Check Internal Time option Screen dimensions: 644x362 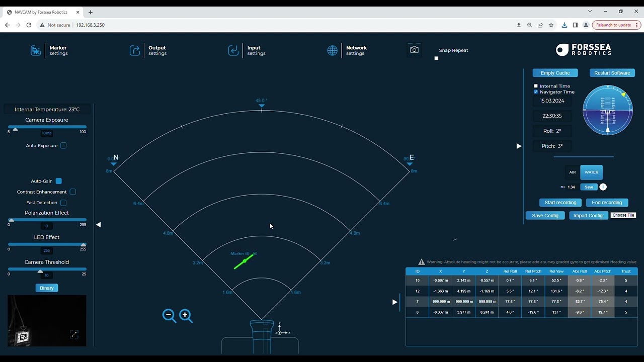click(x=536, y=86)
